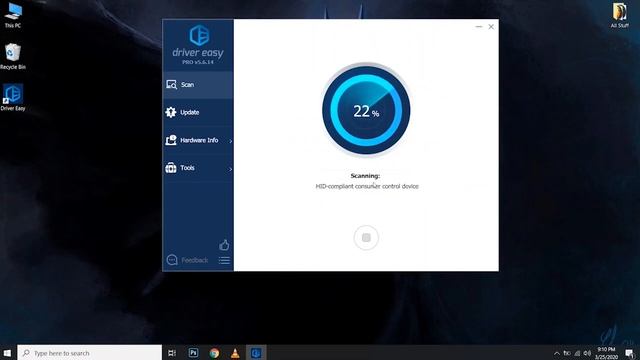Open the network icon in tray
This screenshot has width=640, height=360.
tap(577, 353)
